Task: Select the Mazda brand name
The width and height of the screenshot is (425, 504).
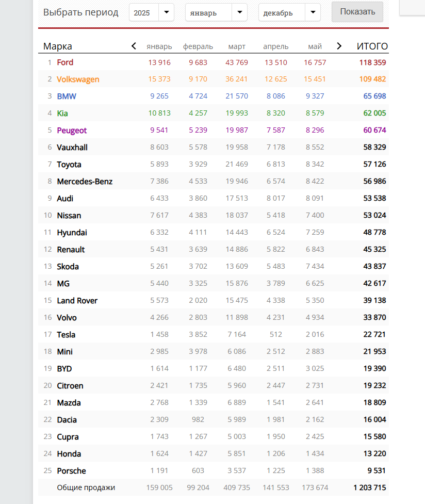Action: click(69, 403)
